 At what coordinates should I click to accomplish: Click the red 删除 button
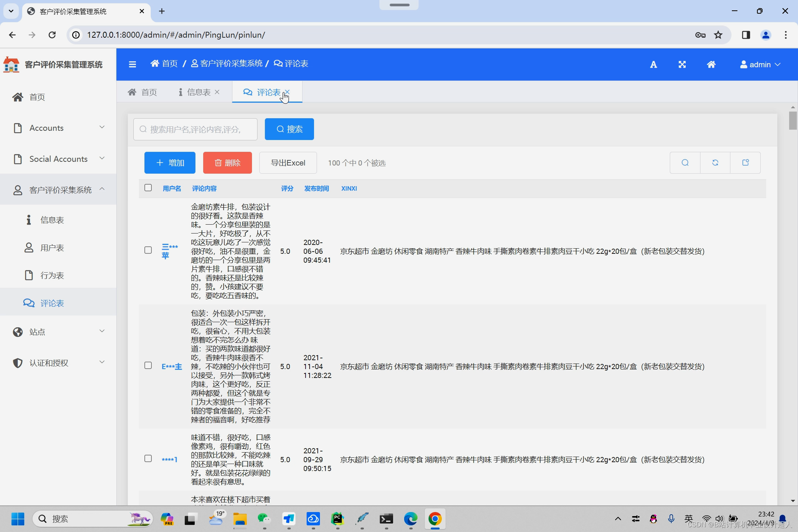point(227,163)
